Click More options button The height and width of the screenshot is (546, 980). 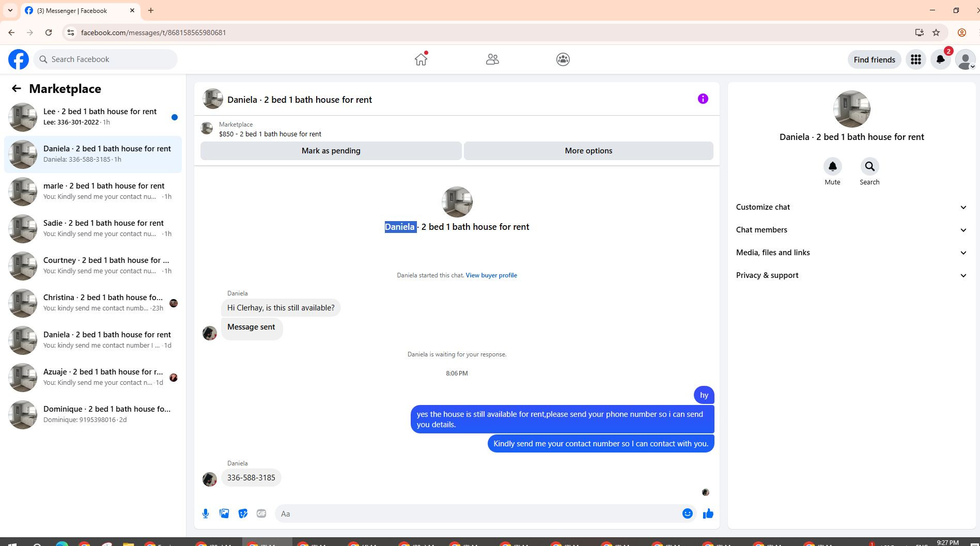588,151
